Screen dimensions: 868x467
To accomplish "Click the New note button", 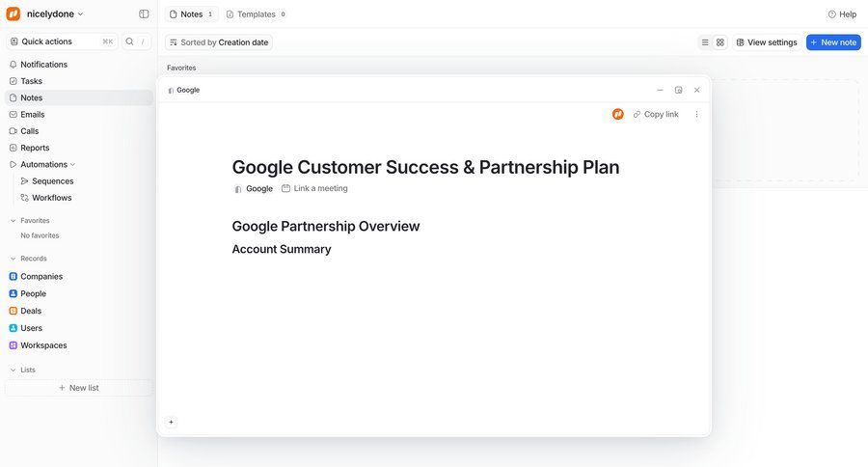I will (x=833, y=42).
